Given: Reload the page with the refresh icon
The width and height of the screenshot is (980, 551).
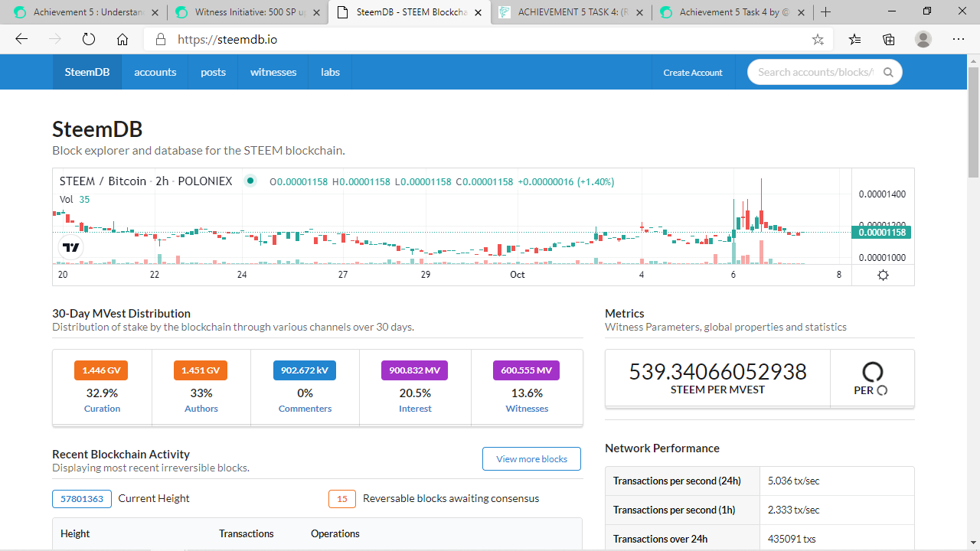Looking at the screenshot, I should pyautogui.click(x=89, y=40).
